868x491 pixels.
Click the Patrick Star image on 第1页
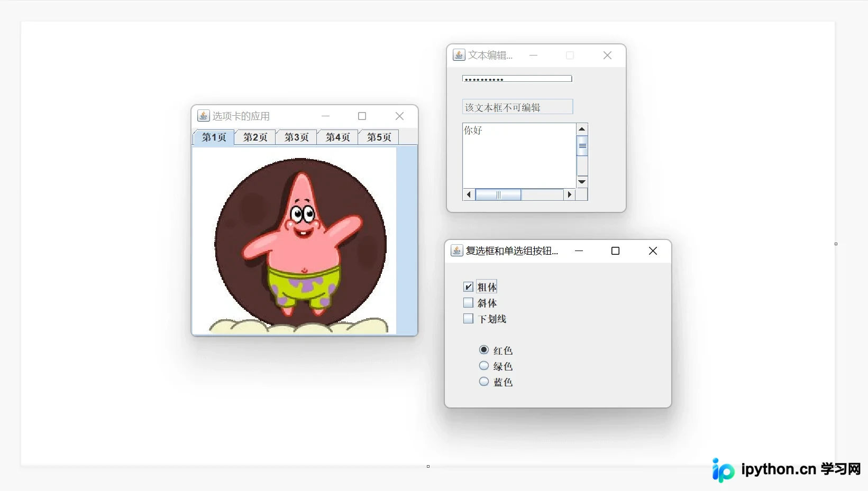(x=295, y=240)
